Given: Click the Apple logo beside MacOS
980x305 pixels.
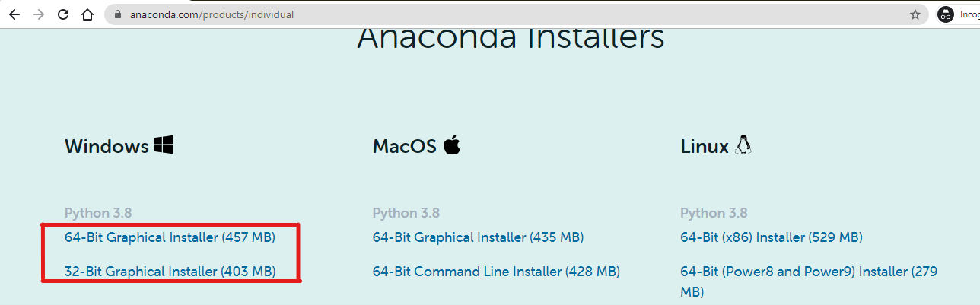Looking at the screenshot, I should [x=452, y=145].
